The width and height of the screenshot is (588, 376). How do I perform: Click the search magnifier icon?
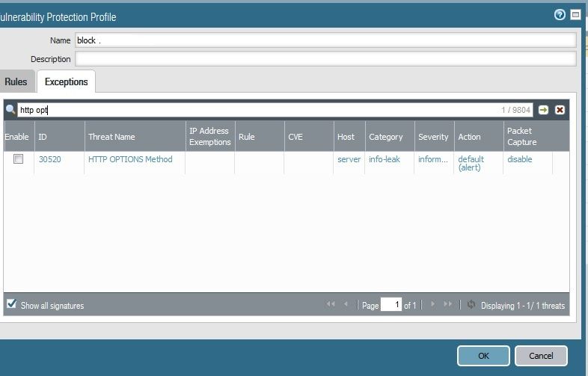10,110
